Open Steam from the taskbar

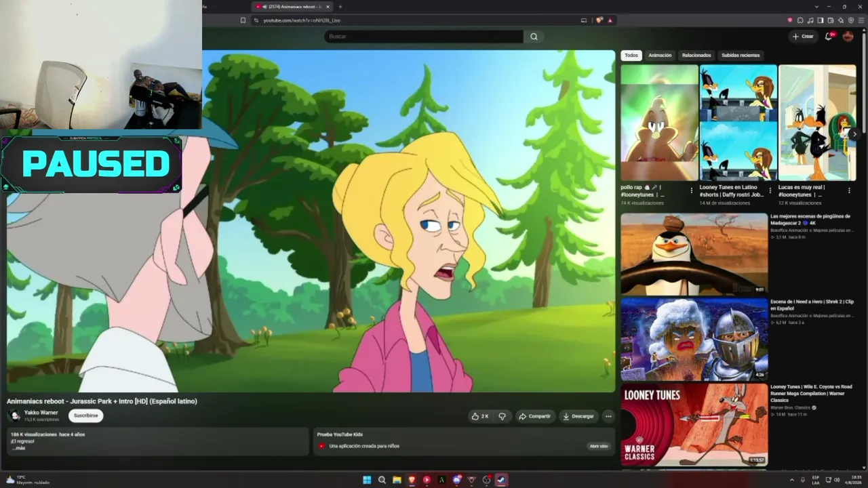pos(501,480)
